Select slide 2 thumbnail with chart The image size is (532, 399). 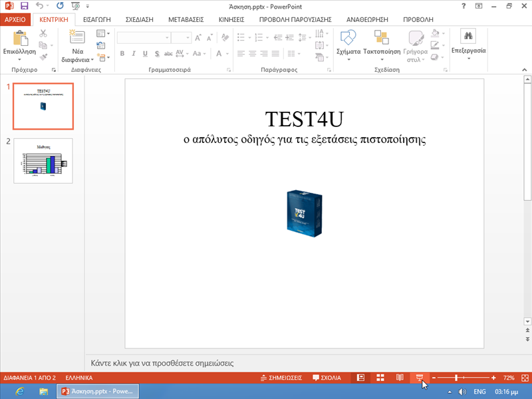pos(43,161)
